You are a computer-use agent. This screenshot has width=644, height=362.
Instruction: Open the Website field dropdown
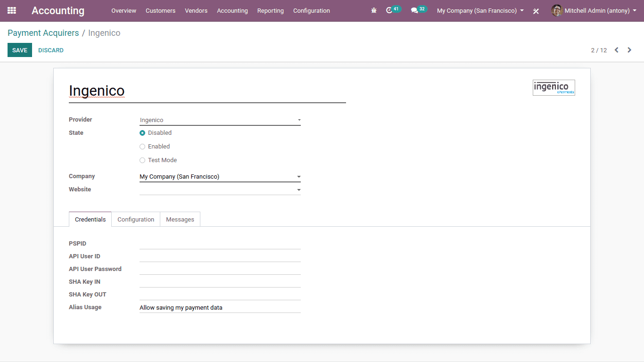[x=220, y=190]
